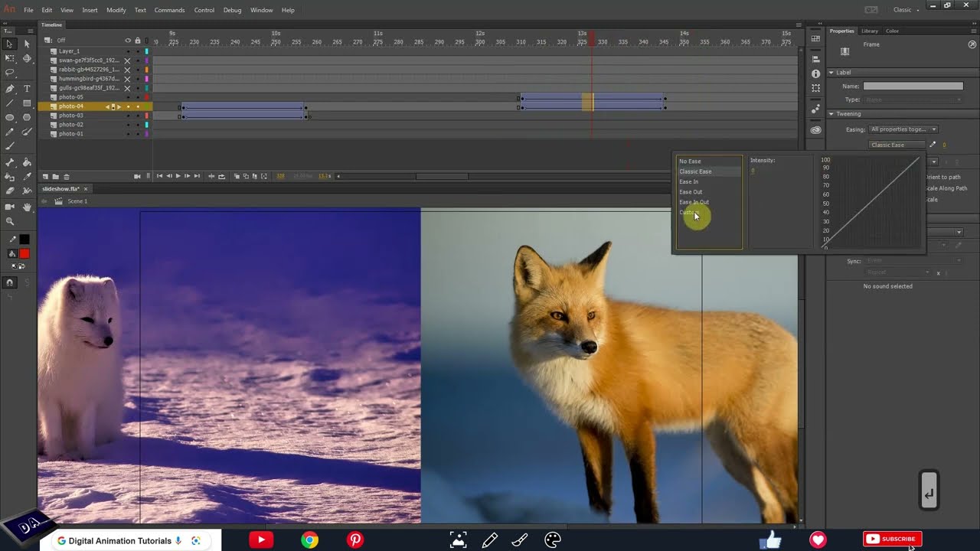Open the Classic Ease preset dropdown

coord(897,145)
